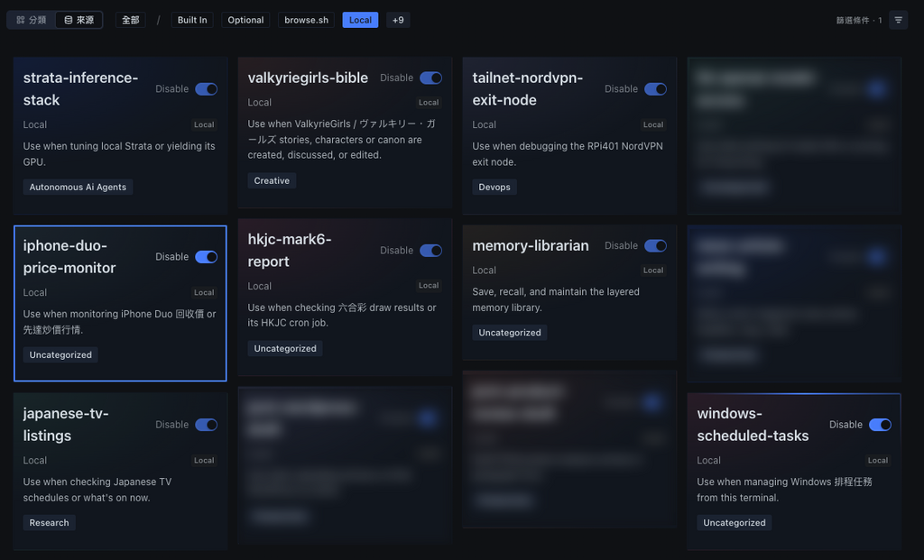924x560 pixels.
Task: Select the tailnet-nordvpn-exit-node title
Action: [x=527, y=89]
